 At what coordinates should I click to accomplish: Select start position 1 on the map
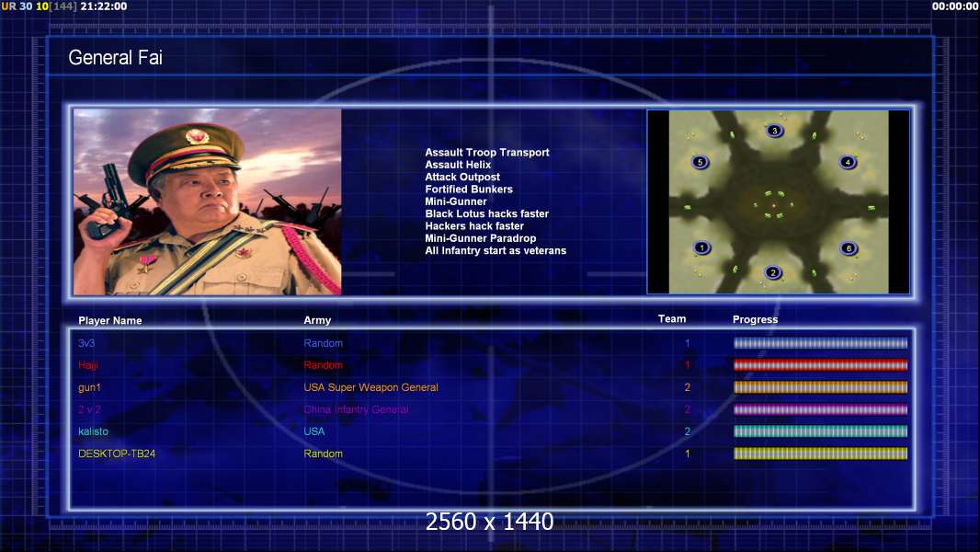pos(701,247)
